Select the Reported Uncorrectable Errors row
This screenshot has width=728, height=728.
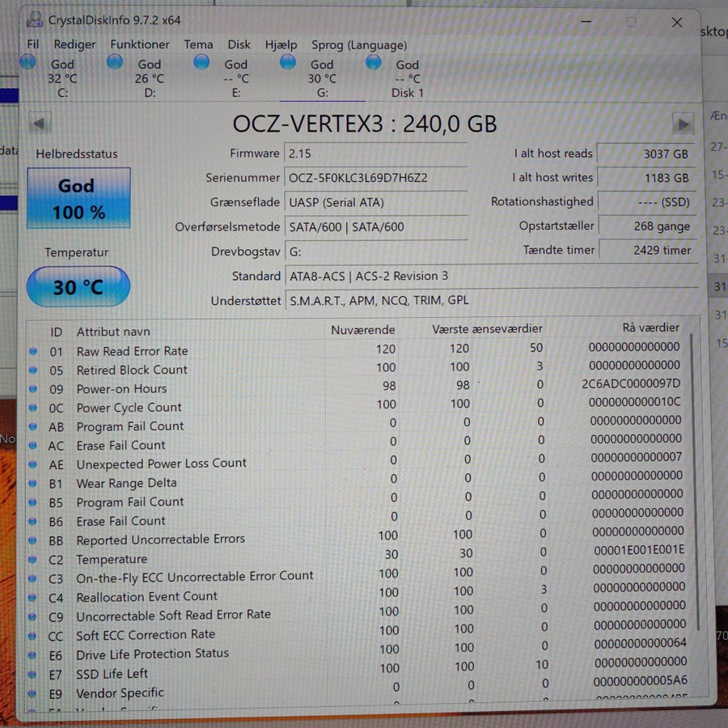point(357,537)
